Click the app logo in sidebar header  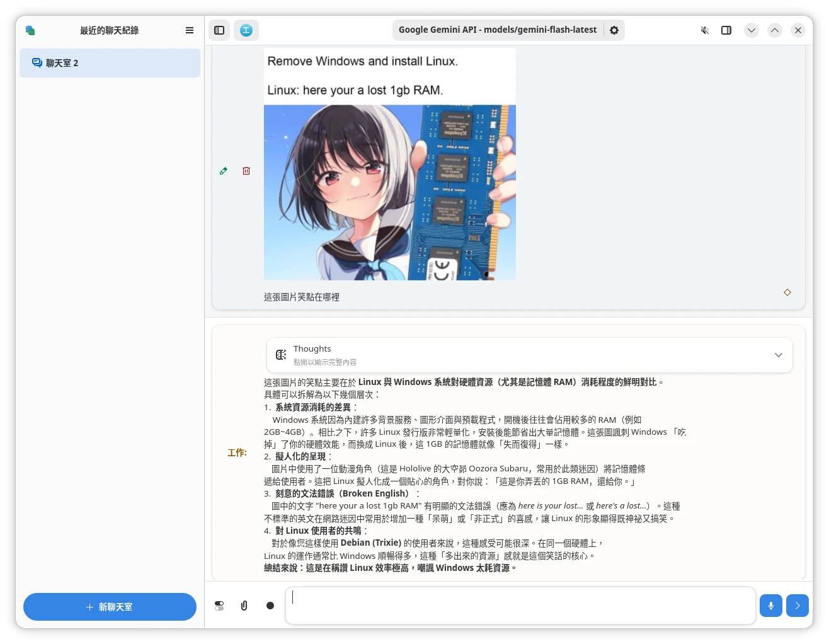[30, 30]
